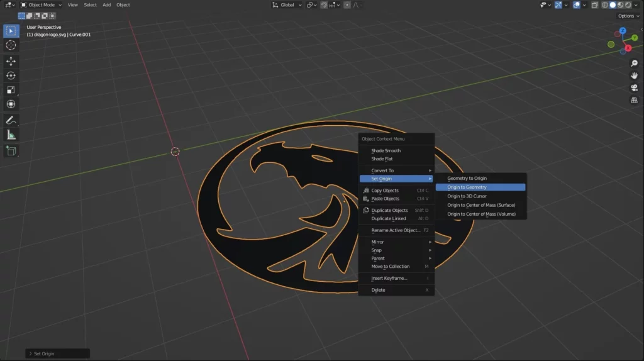Choose Origin to Center of Mass (Surface)
The width and height of the screenshot is (644, 361).
coord(480,205)
